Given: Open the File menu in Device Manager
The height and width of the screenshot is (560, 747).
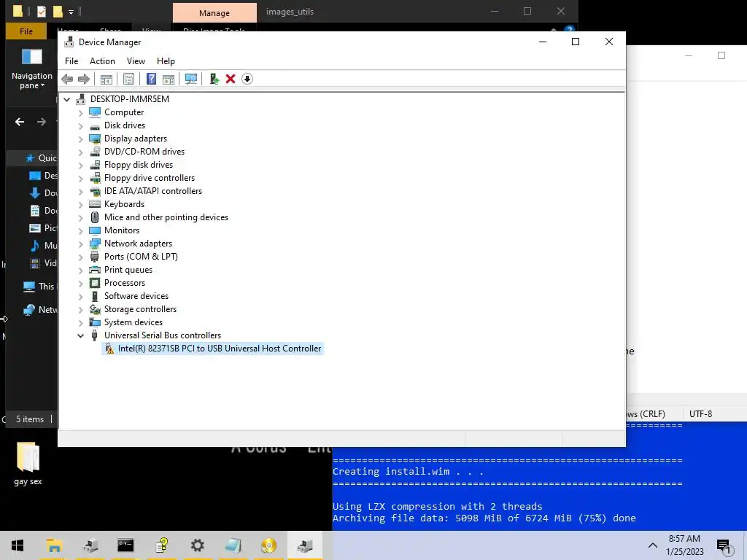Looking at the screenshot, I should [x=71, y=61].
